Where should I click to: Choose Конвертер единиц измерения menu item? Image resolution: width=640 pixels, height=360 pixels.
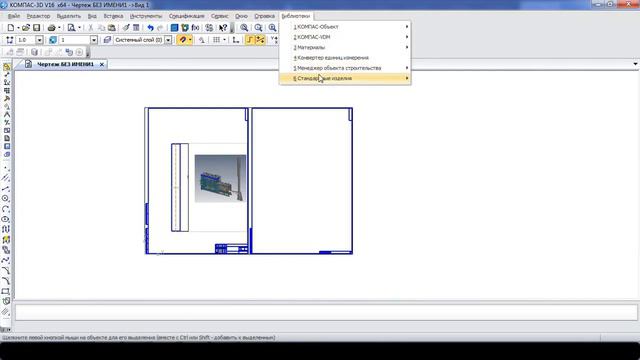pyautogui.click(x=345, y=58)
